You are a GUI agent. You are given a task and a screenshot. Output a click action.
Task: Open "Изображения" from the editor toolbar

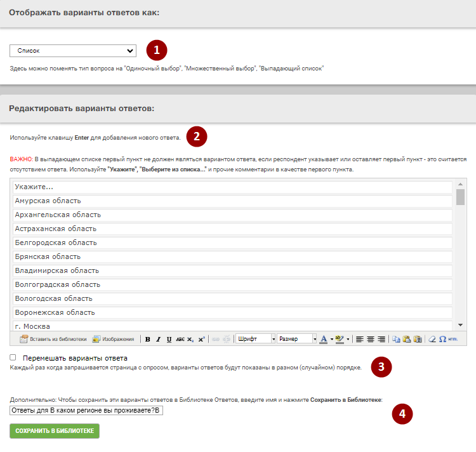114,339
